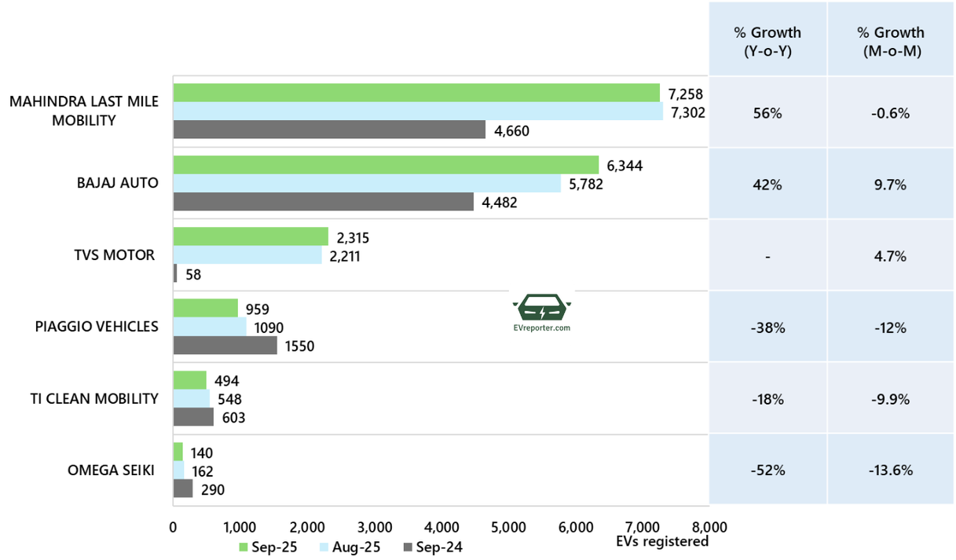Click TVS Motor's light blue Aug-25 bar
This screenshot has width=956, height=560.
click(x=247, y=255)
